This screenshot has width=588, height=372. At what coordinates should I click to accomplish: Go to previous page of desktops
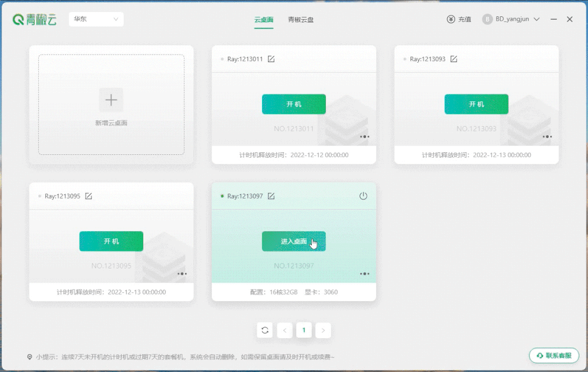point(284,331)
